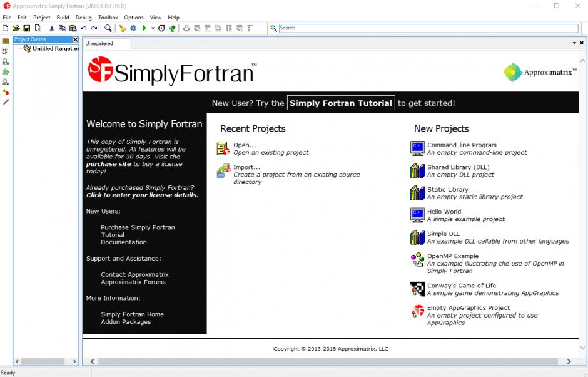The height and width of the screenshot is (377, 588).
Task: Click the Open folder toolbar icon
Action: point(16,28)
